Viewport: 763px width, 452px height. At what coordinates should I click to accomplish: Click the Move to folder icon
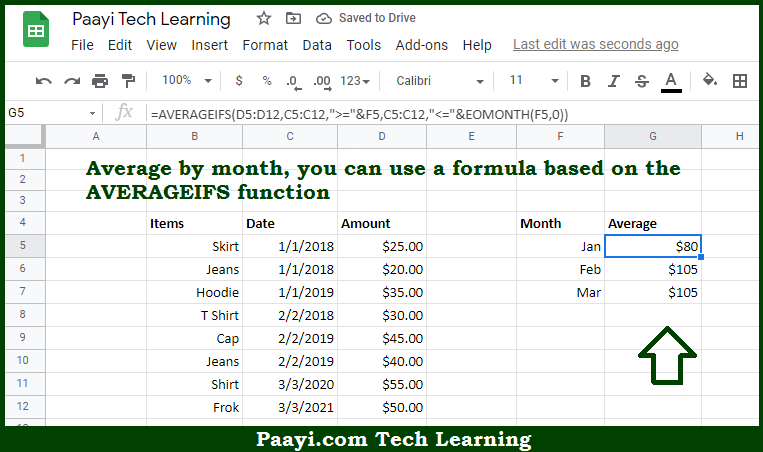coord(293,18)
